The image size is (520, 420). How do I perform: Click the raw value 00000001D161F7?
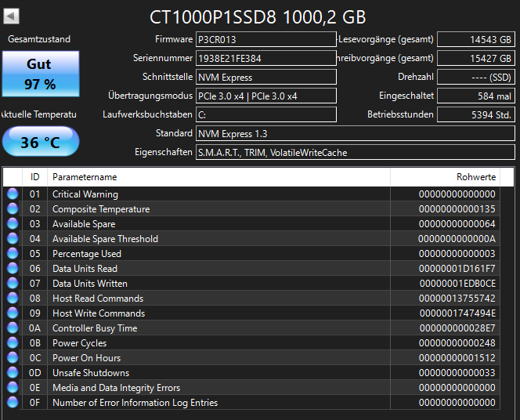point(457,269)
